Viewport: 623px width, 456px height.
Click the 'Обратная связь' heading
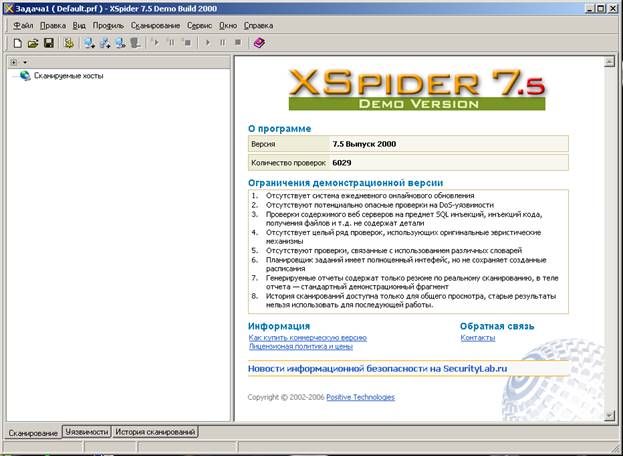[x=497, y=326]
